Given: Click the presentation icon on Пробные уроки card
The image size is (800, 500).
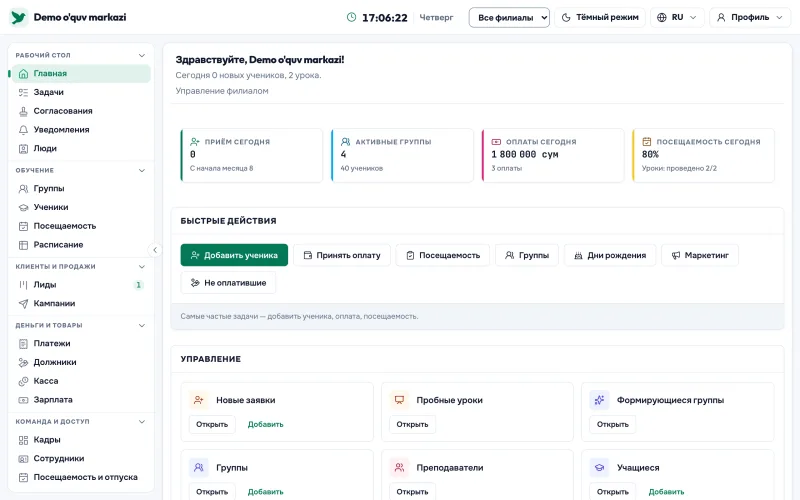Looking at the screenshot, I should (x=399, y=400).
